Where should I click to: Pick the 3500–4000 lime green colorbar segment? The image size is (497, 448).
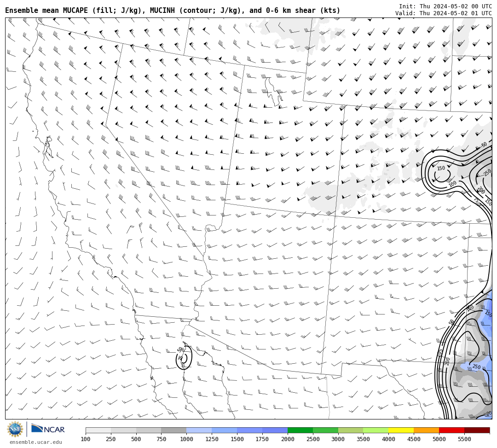coord(376,430)
